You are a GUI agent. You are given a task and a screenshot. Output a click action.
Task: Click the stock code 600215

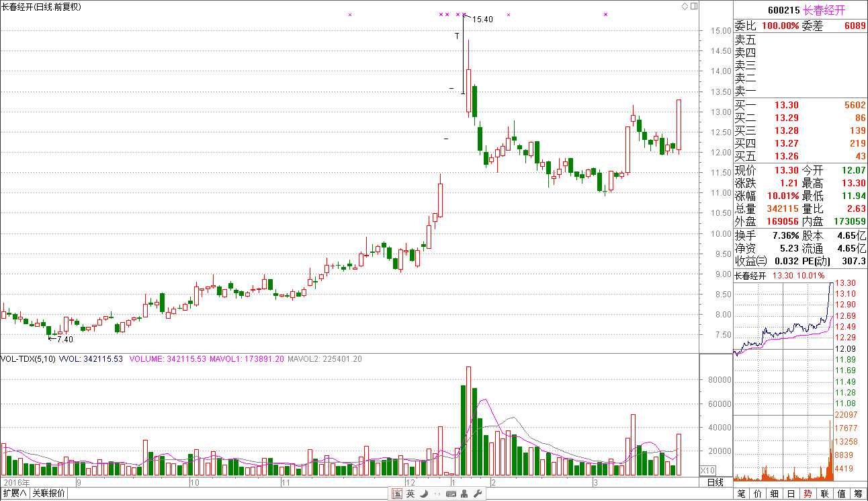pyautogui.click(x=783, y=11)
